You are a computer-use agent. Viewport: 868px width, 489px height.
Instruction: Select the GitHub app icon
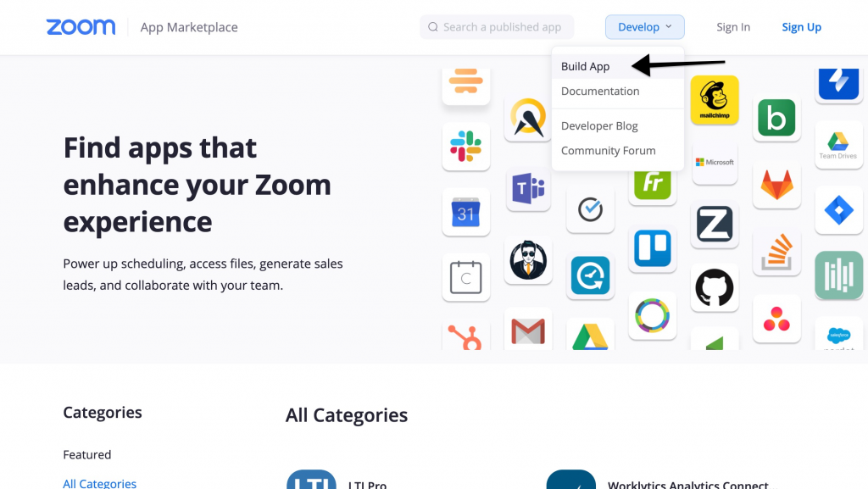pyautogui.click(x=715, y=287)
